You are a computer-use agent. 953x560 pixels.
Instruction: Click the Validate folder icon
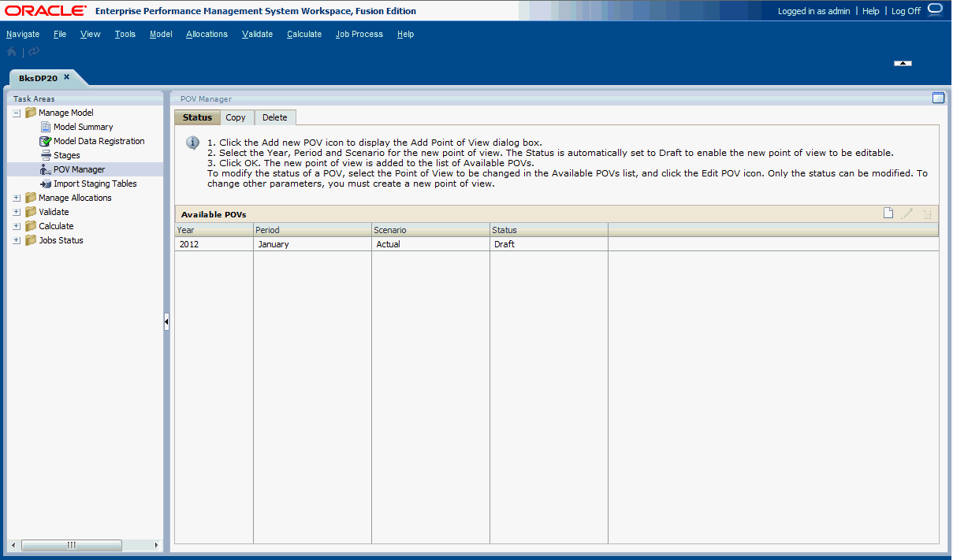click(31, 212)
